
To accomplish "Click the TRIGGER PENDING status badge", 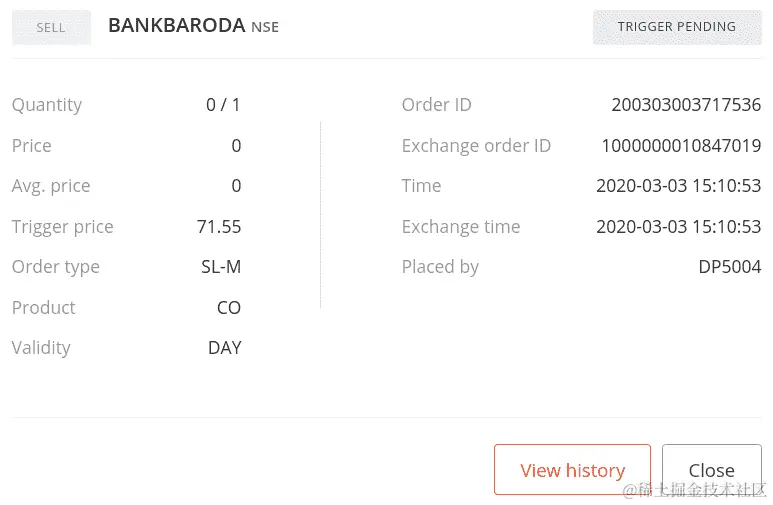I will pos(676,27).
